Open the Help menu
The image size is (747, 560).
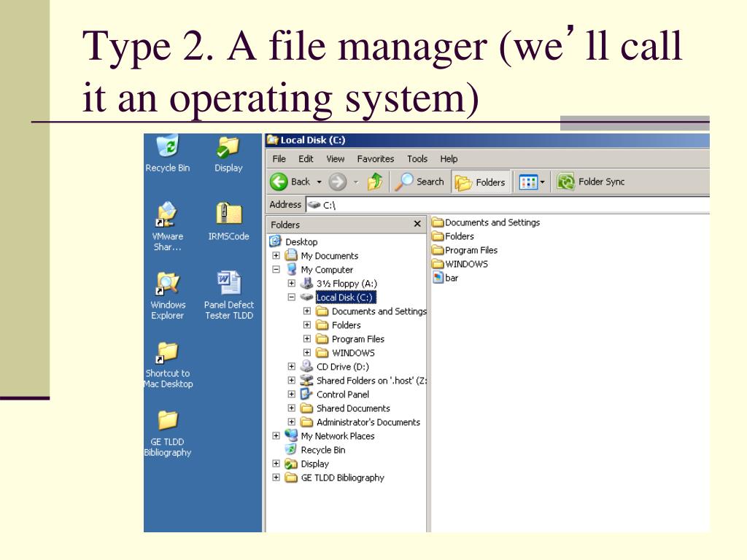pos(449,158)
